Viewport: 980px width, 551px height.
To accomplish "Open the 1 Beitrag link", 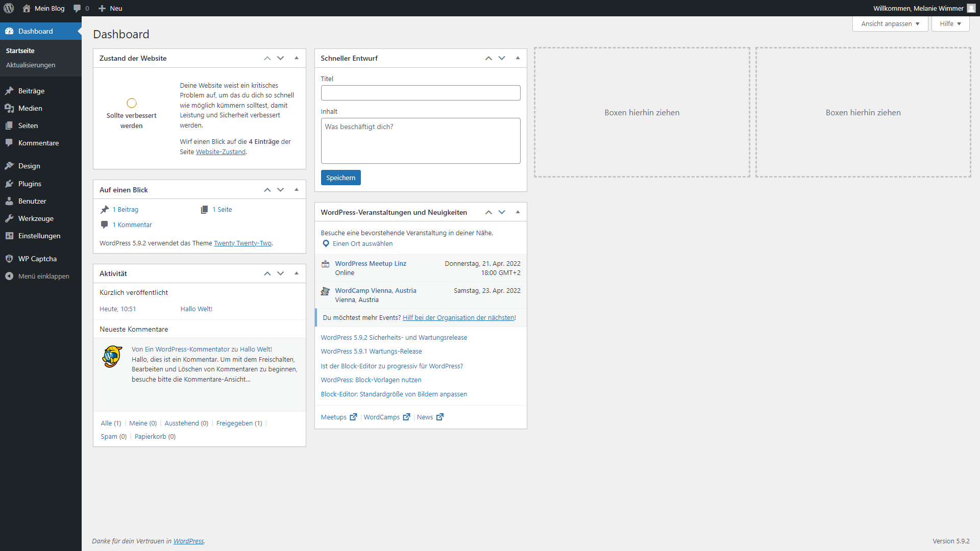I will [x=125, y=209].
